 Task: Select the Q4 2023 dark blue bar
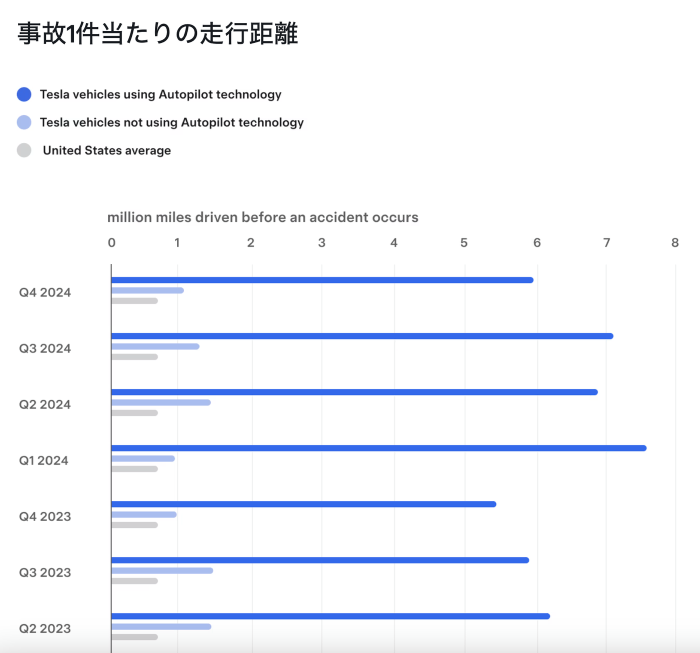pos(303,504)
